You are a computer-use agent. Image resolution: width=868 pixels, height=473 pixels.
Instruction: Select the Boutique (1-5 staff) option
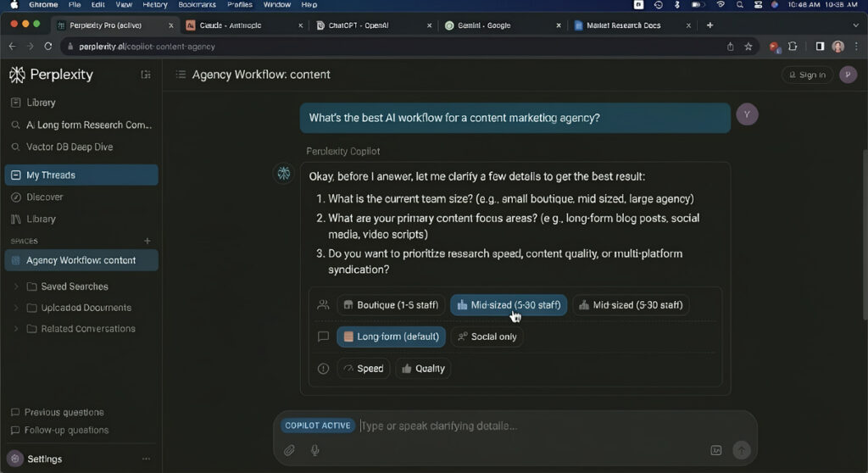point(391,305)
